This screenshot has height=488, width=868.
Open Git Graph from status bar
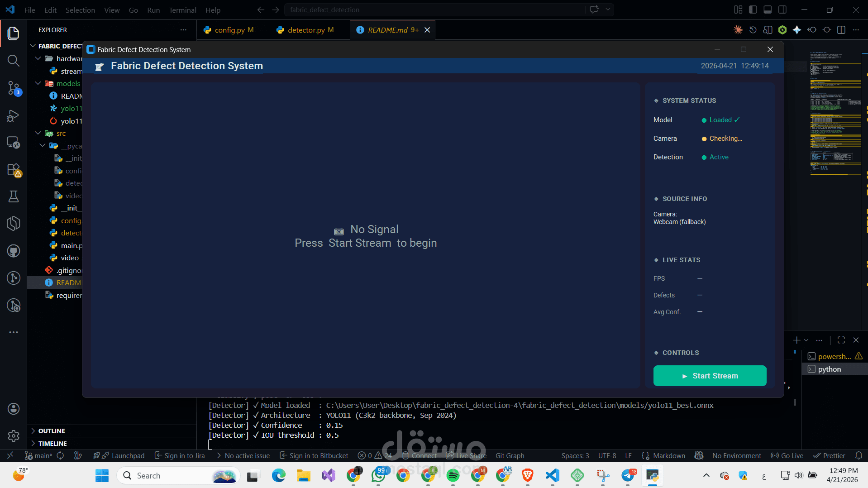(x=510, y=455)
